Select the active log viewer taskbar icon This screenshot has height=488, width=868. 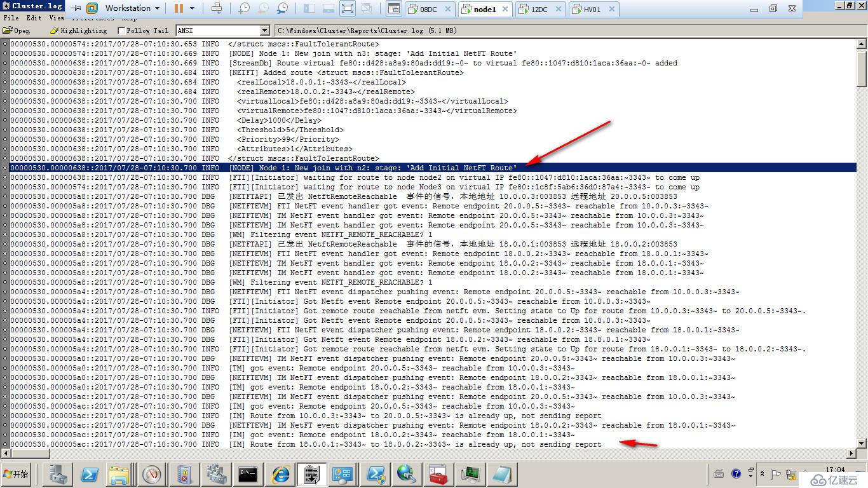point(311,474)
